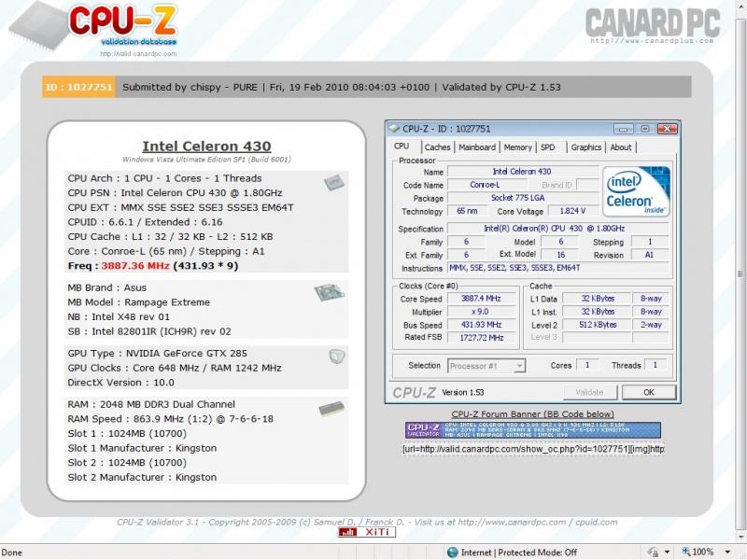Click the Intel Celeron inside logo
The image size is (747, 560).
[637, 191]
